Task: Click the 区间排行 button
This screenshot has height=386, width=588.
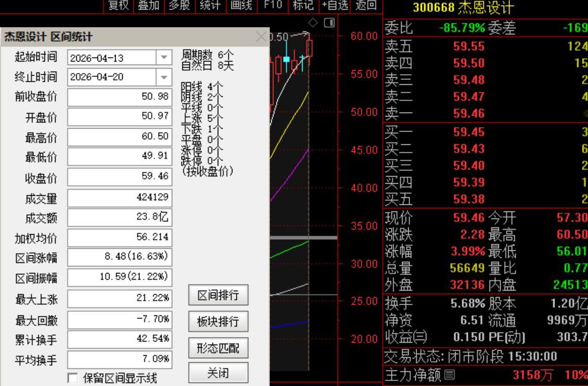Action: (x=218, y=295)
